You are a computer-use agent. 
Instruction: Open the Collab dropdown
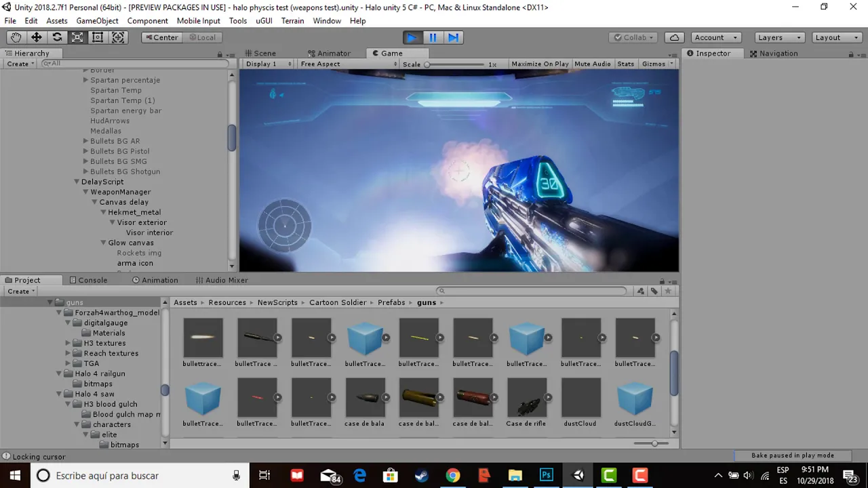point(633,37)
